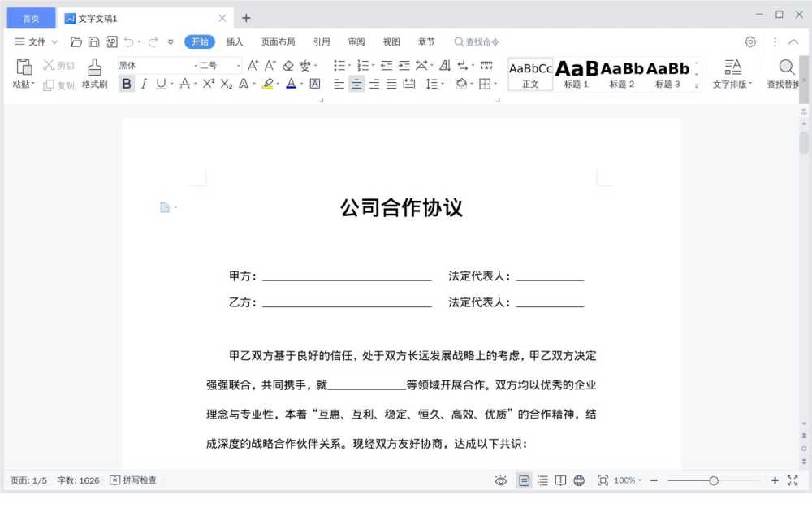Clear character formatting with the eraser icon
Screen dimensions: 812x508
[289, 66]
